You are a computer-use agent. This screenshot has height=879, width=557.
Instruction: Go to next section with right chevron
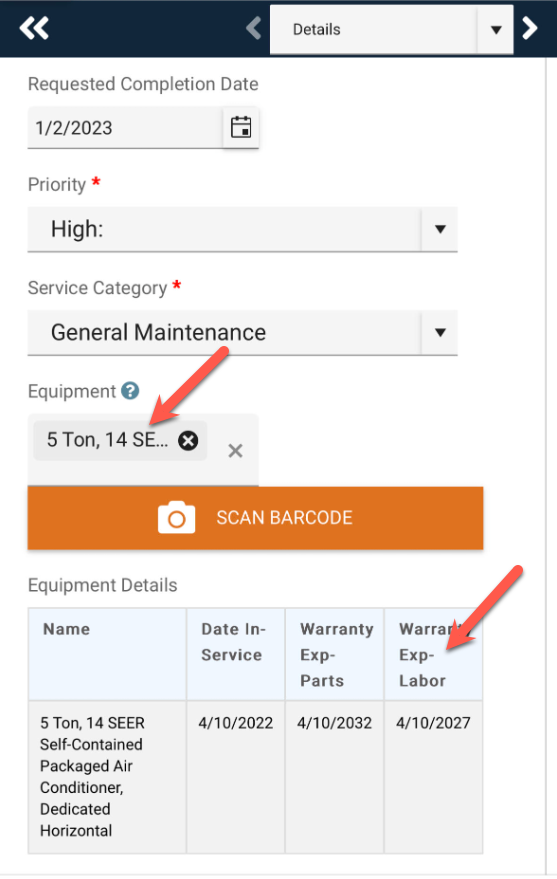point(530,28)
